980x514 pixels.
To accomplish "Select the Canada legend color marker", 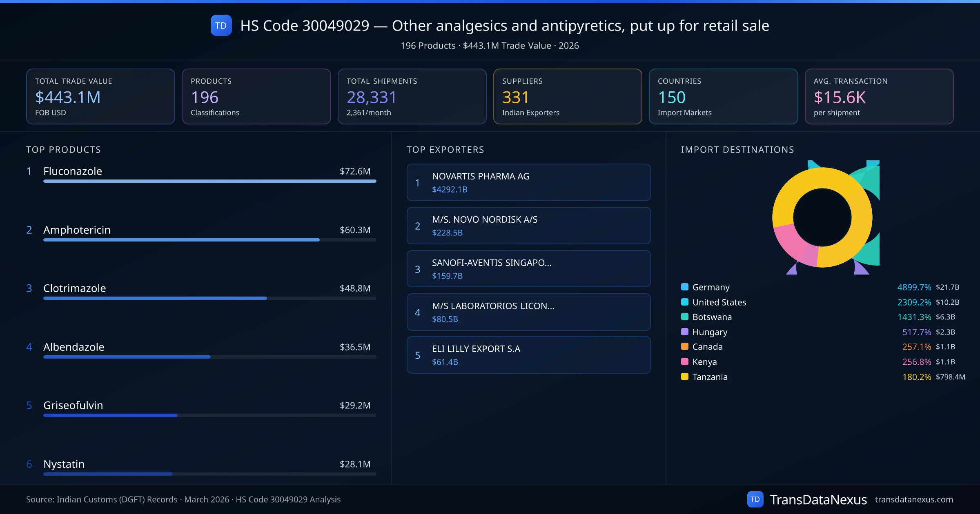I will [x=684, y=347].
